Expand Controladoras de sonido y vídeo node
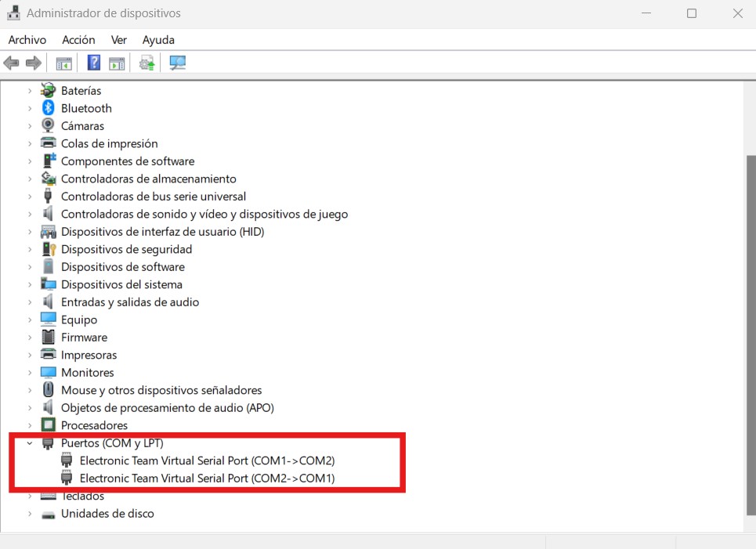Image resolution: width=756 pixels, height=549 pixels. 30,214
